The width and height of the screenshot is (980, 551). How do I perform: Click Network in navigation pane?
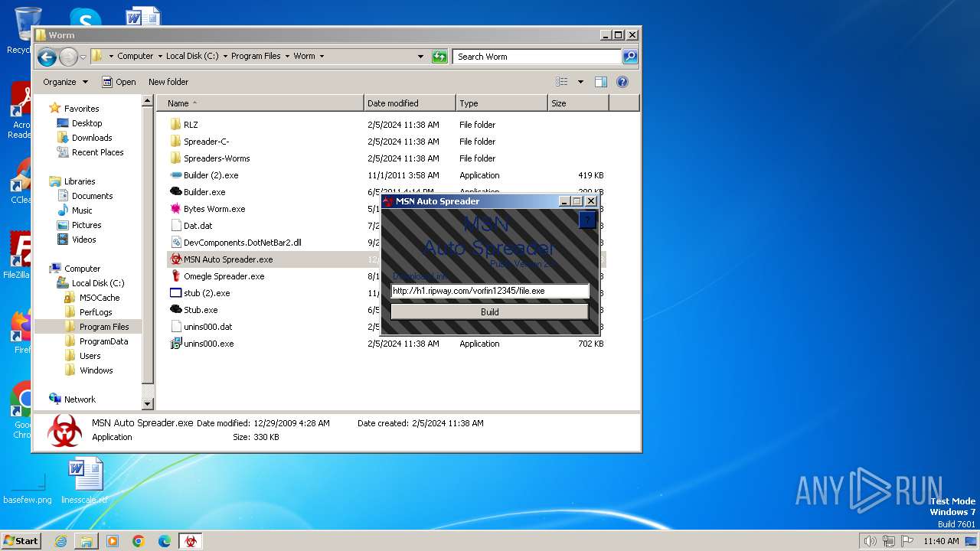[x=80, y=399]
